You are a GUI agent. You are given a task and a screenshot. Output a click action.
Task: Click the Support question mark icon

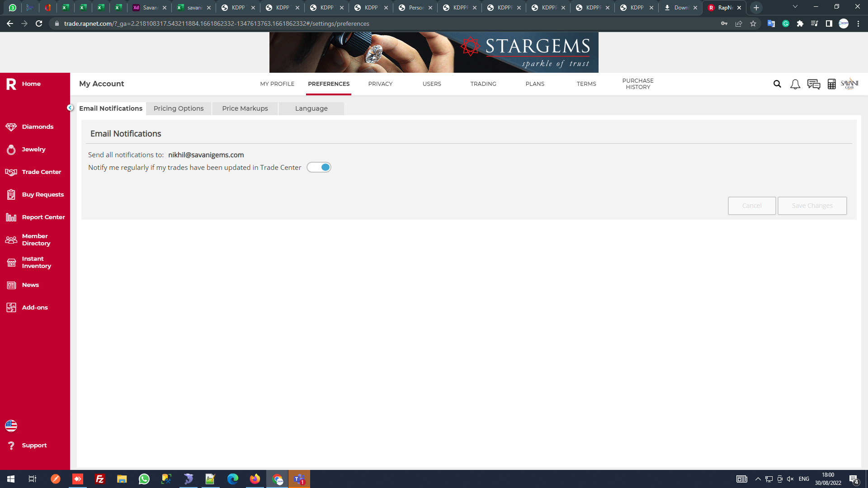click(x=11, y=446)
